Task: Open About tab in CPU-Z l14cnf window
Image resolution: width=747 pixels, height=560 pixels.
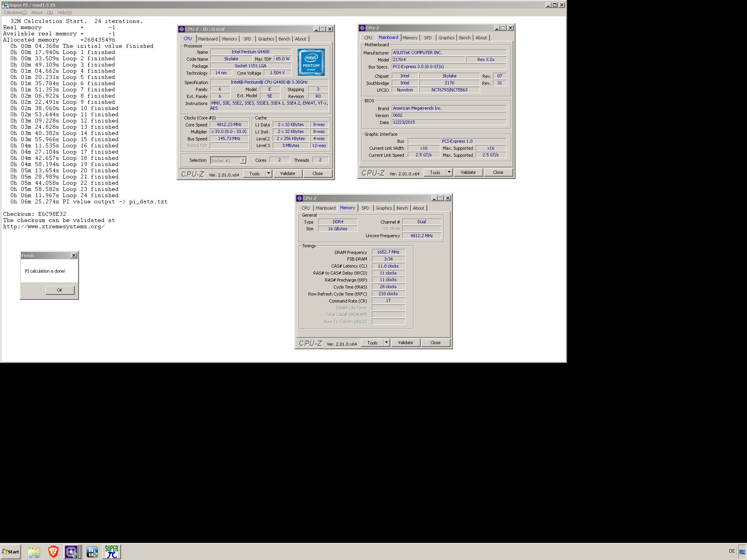Action: 301,39
